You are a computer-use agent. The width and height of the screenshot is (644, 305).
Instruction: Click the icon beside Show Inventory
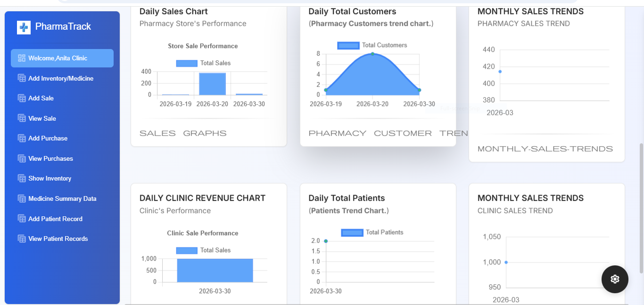22,178
